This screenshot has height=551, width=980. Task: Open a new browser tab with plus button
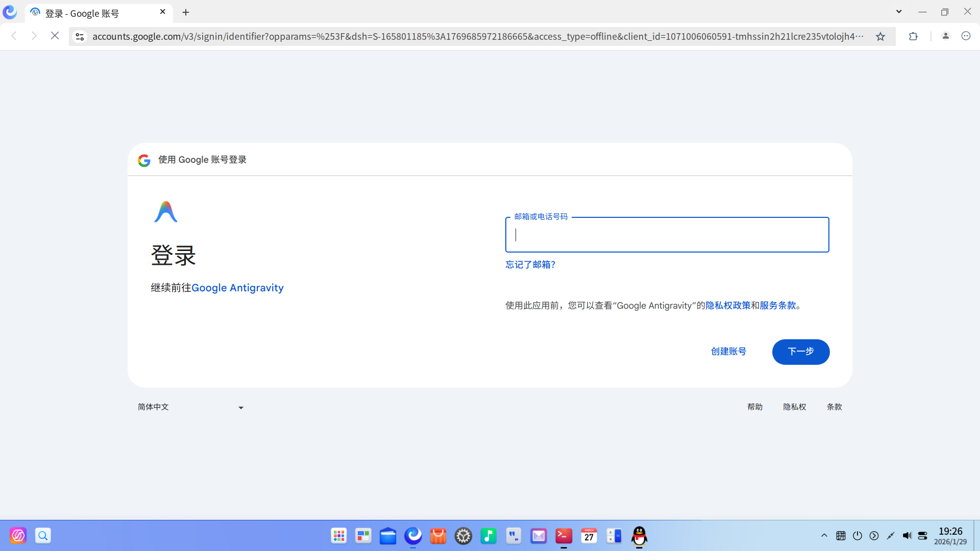click(x=186, y=12)
